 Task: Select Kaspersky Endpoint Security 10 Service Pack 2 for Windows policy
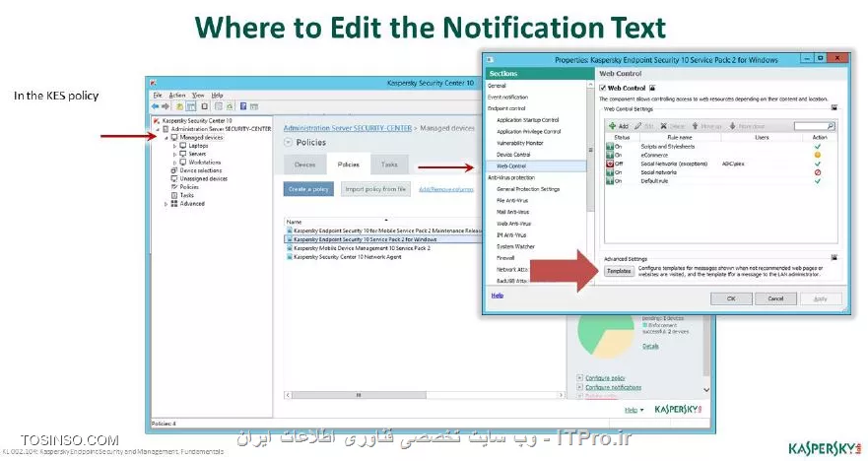point(383,239)
